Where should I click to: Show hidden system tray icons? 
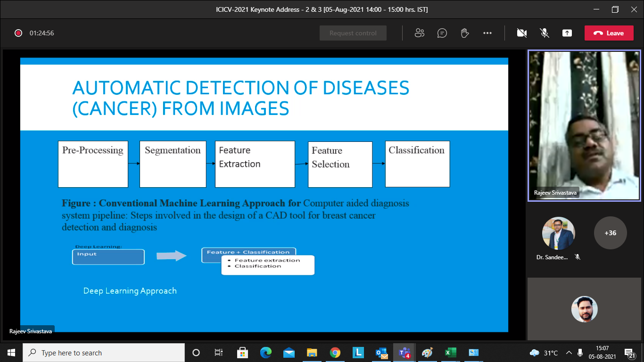pos(569,353)
